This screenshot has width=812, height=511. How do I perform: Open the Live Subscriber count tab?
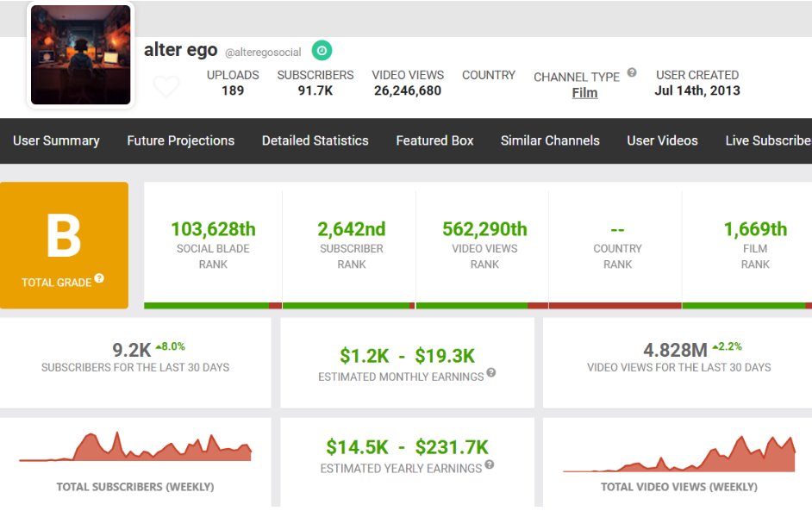[x=767, y=140]
